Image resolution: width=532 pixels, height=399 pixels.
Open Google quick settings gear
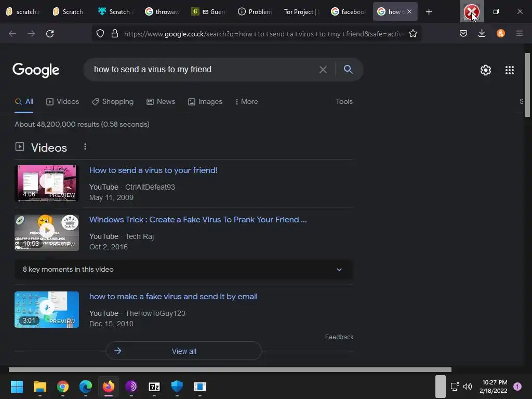(x=486, y=70)
